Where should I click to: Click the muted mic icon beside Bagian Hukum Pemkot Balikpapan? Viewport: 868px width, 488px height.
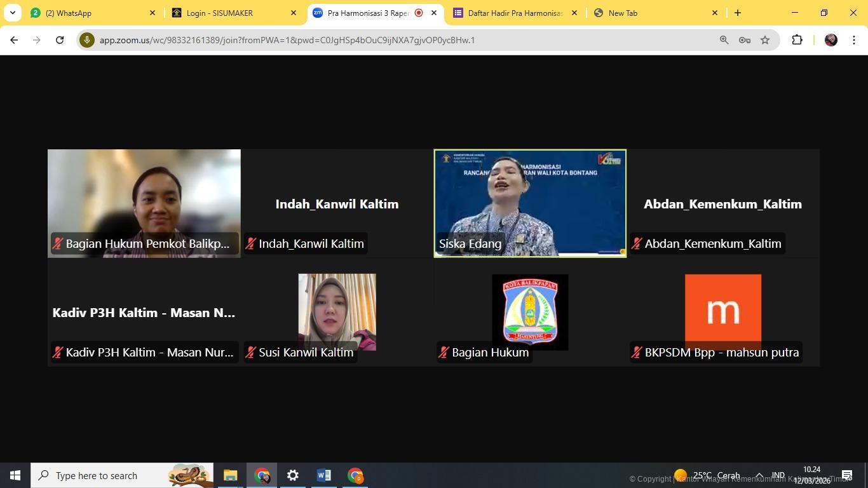click(58, 243)
